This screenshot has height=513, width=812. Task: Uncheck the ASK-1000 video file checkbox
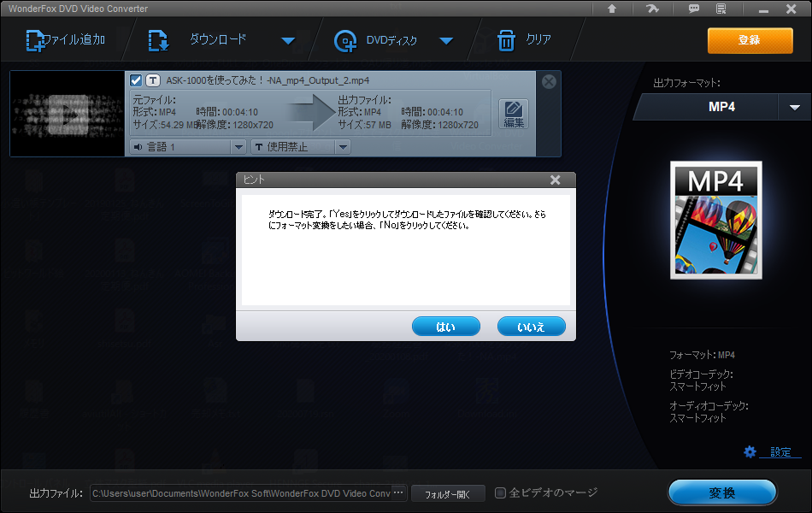pos(136,80)
